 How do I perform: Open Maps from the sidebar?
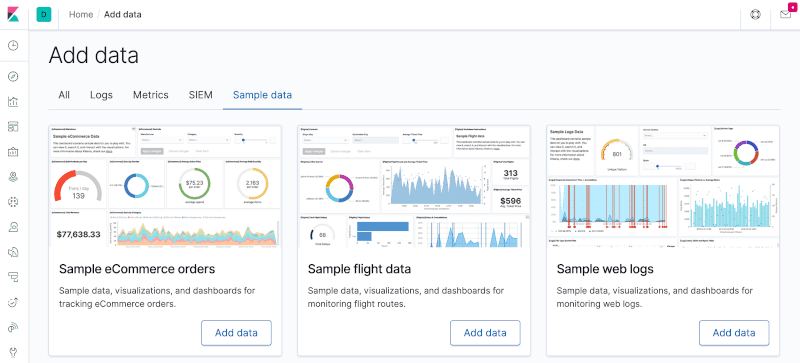pos(13,177)
